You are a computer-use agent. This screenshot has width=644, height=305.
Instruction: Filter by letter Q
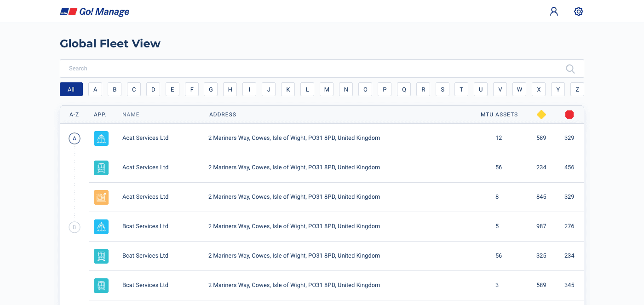coord(404,89)
